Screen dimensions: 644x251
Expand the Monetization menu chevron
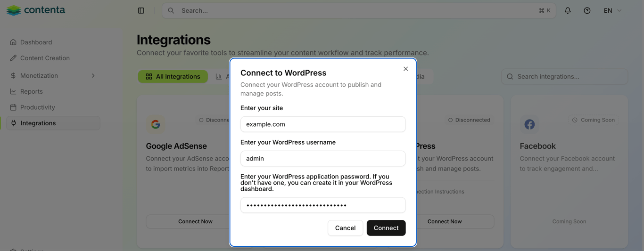point(93,76)
